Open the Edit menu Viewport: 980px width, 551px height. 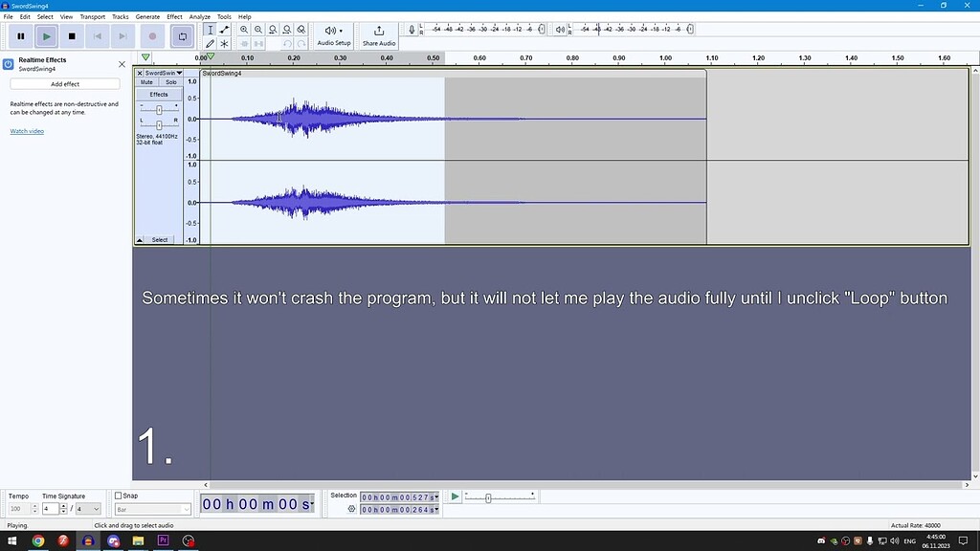pyautogui.click(x=25, y=17)
